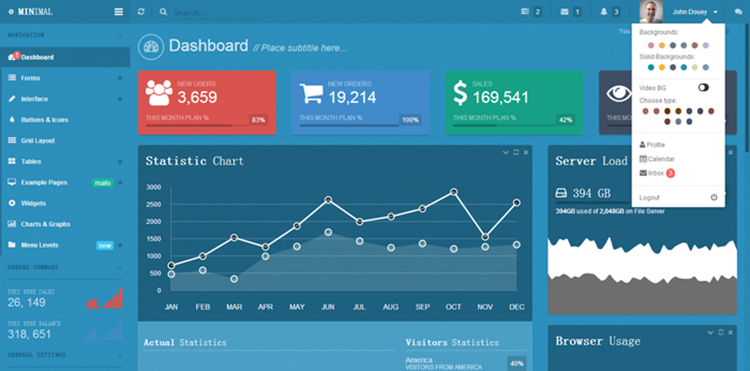Click the 26, 149 weekly sales value
The image size is (750, 371).
coord(27,302)
